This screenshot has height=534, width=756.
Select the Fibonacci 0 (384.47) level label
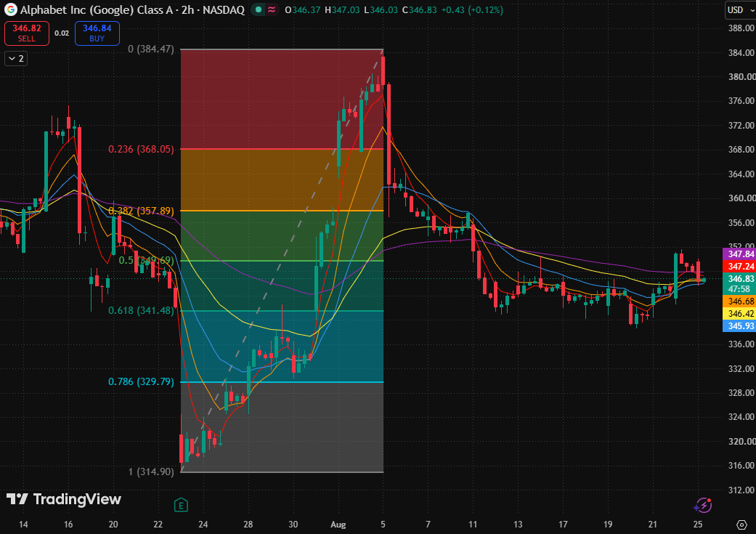(151, 49)
